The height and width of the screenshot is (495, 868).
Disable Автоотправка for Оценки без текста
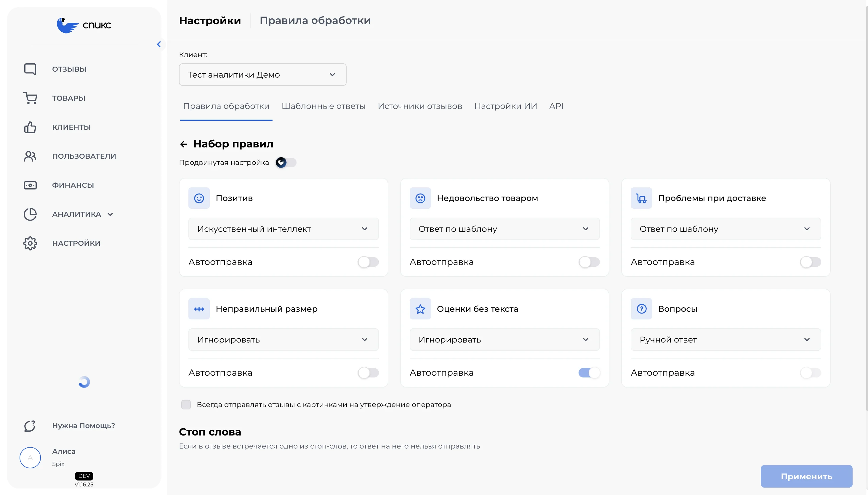(589, 373)
